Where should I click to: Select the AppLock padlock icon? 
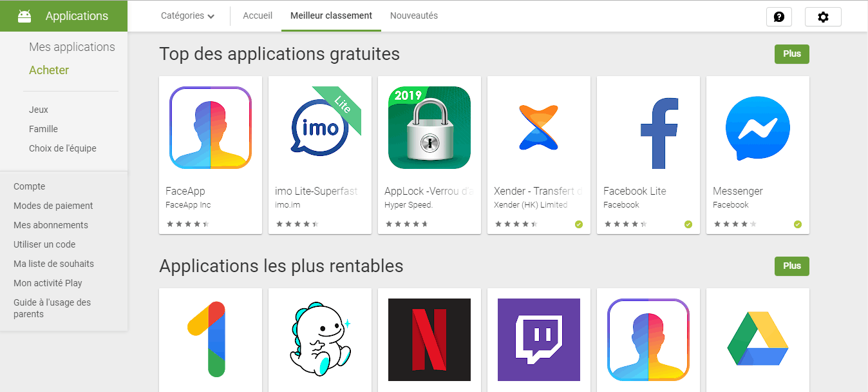click(x=429, y=128)
